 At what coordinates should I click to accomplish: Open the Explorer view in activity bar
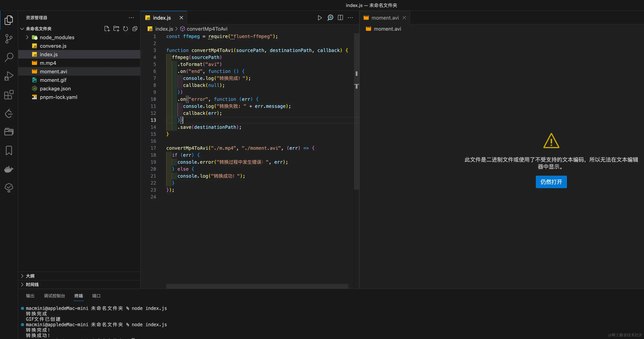[9, 20]
